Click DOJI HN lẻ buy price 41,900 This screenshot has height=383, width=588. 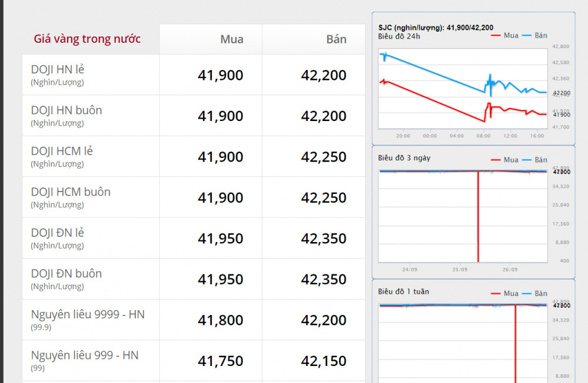(220, 75)
